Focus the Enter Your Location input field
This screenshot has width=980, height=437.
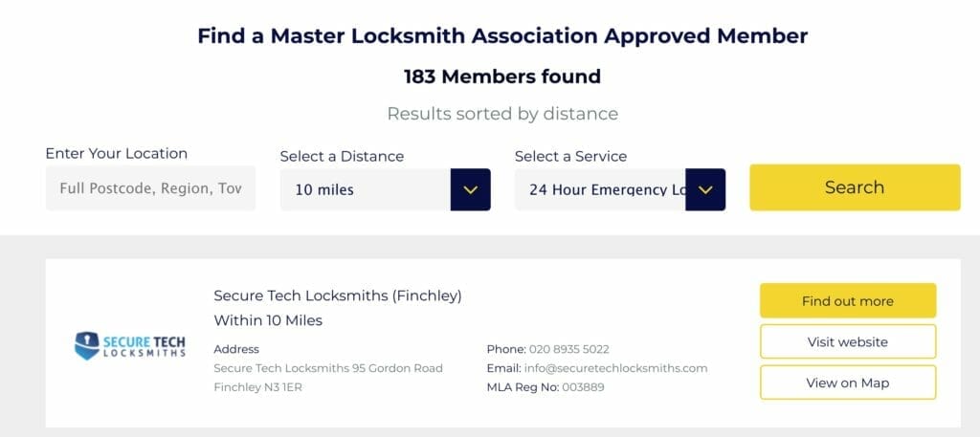coord(150,188)
